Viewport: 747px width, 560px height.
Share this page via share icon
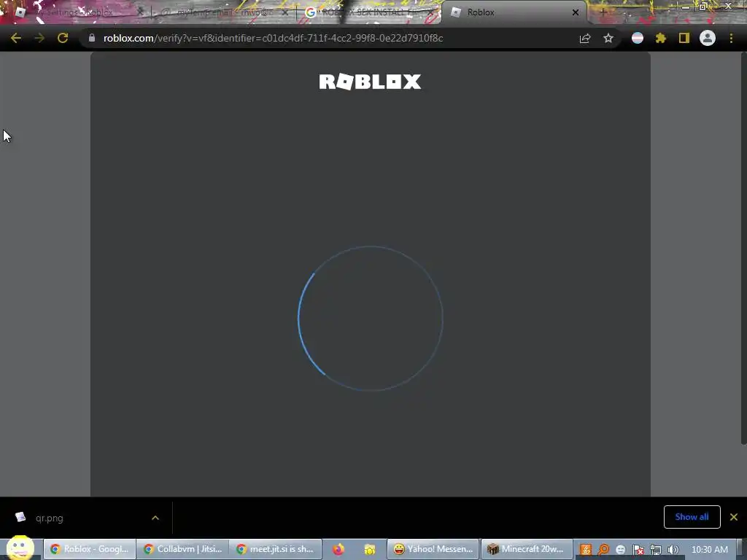[x=585, y=39]
